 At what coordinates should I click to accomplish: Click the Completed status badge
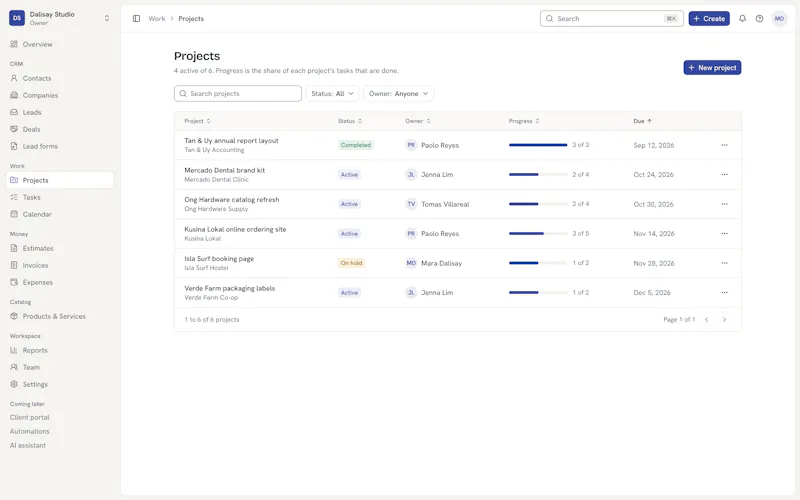point(356,145)
